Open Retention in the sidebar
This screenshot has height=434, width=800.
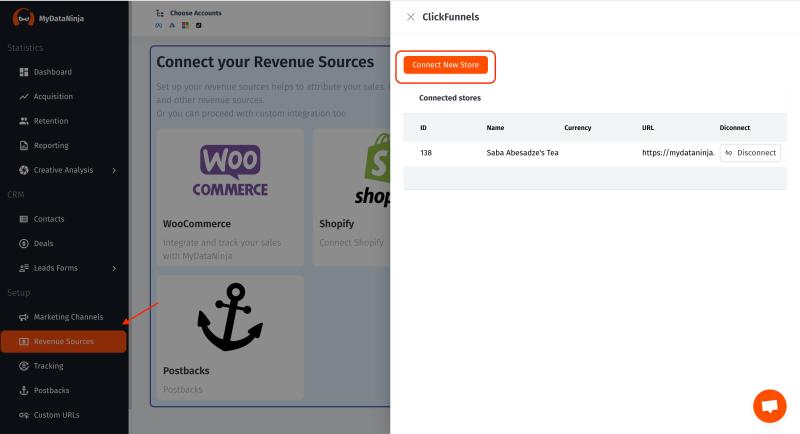tap(51, 121)
